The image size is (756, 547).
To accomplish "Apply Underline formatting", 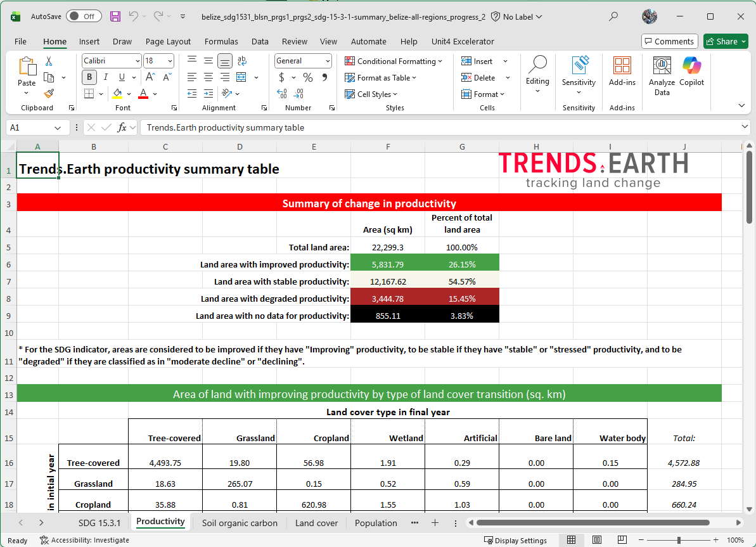I will (122, 77).
